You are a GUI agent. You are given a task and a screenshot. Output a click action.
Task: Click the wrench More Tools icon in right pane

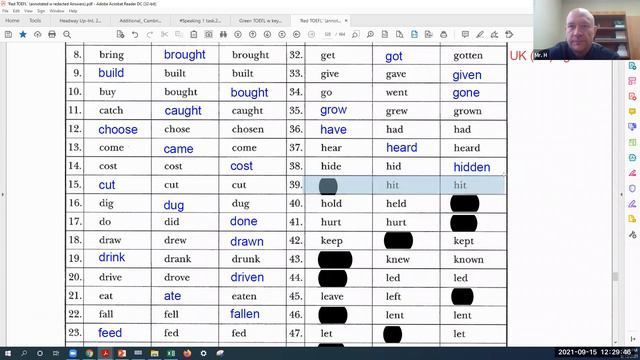632,234
